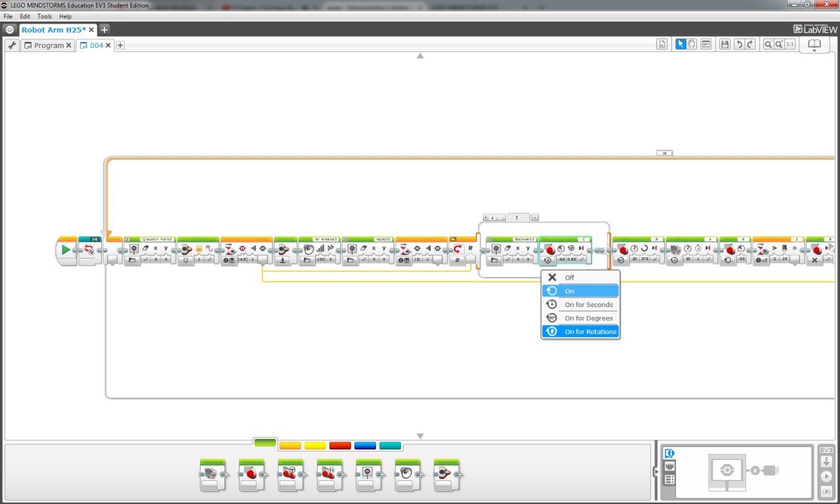Click the Download to EV3 icon

pyautogui.click(x=826, y=463)
